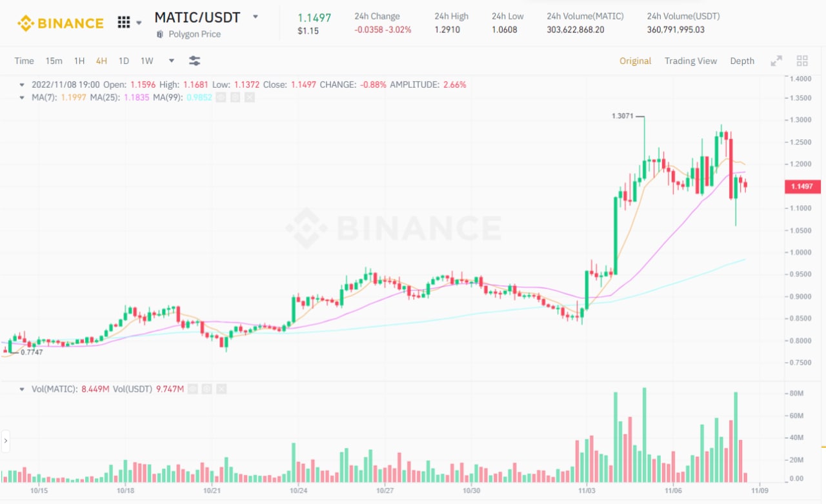The image size is (826, 504).
Task: Expand MATIC/USDT pair selector dropdown
Action: pos(256,17)
